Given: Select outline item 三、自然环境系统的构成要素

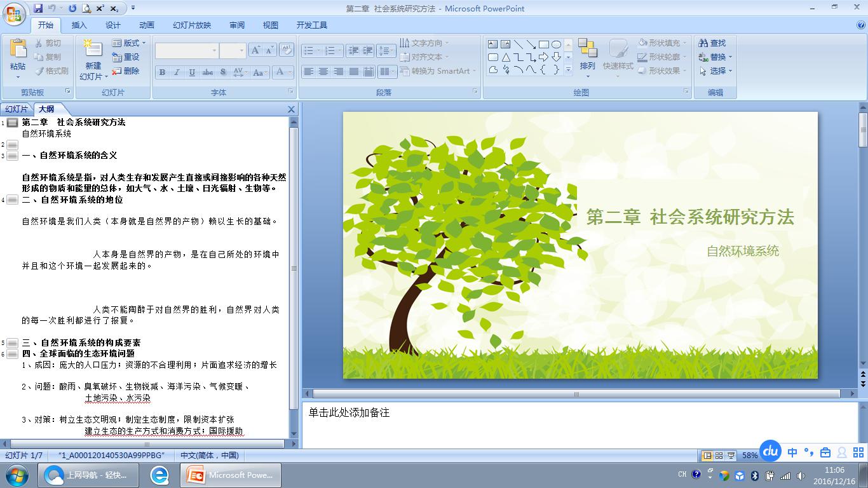Looking at the screenshot, I should 81,342.
